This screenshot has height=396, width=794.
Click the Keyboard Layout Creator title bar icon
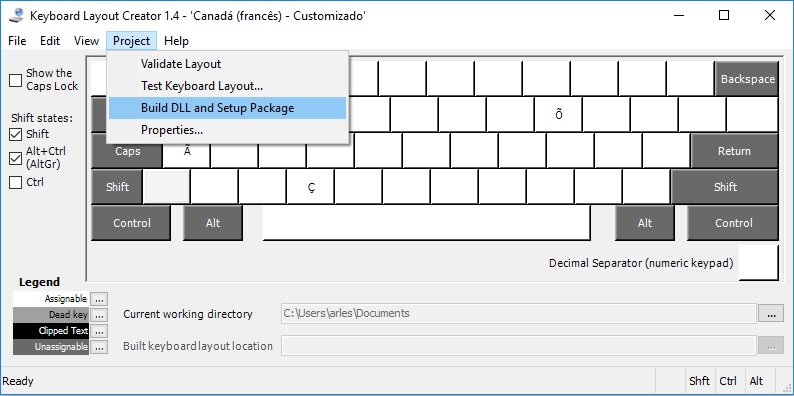pyautogui.click(x=16, y=16)
